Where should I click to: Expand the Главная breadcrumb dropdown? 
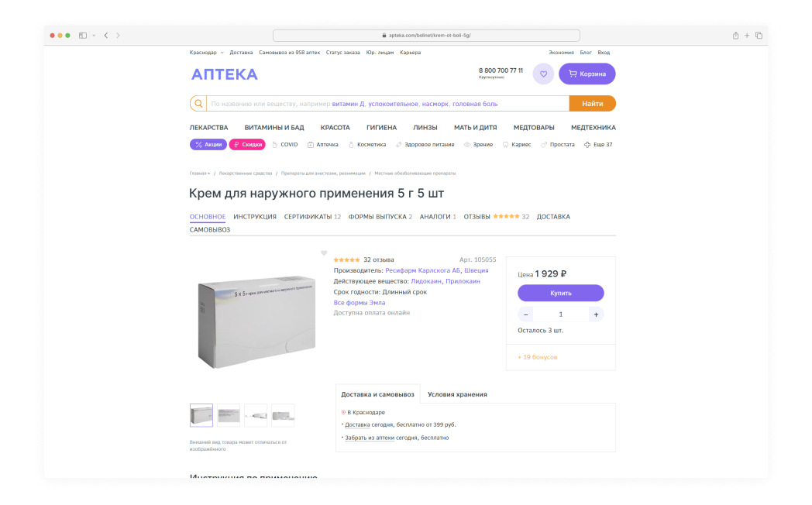(200, 173)
